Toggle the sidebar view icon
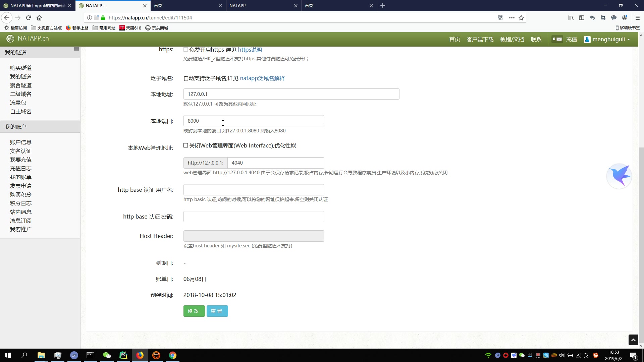The image size is (644, 362). coord(582,18)
